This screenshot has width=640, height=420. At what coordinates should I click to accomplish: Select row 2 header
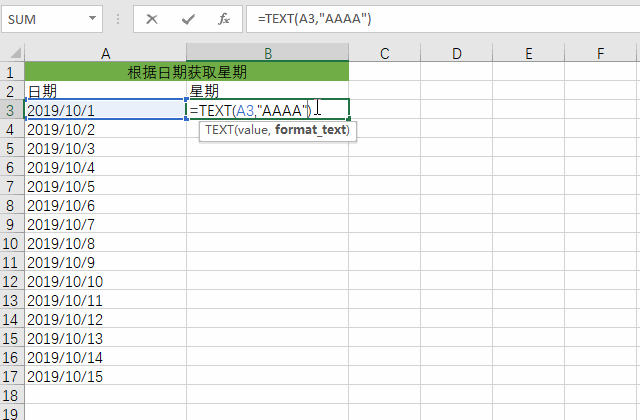12,91
